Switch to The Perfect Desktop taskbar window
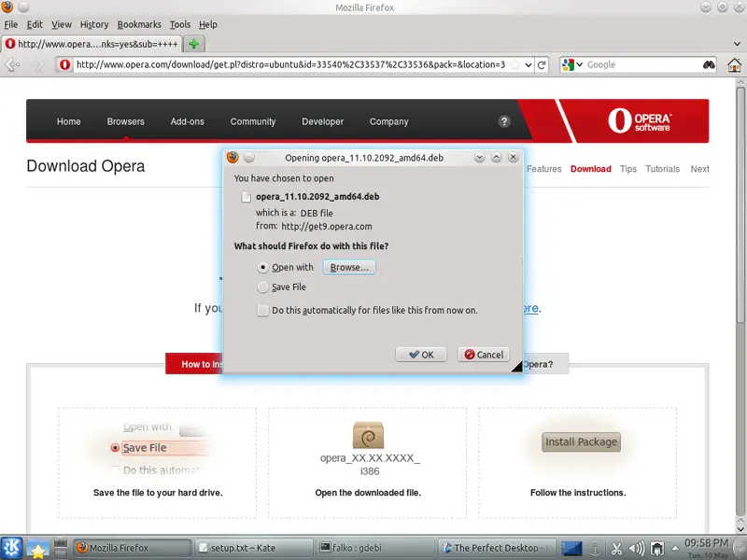The width and height of the screenshot is (747, 560). (498, 548)
